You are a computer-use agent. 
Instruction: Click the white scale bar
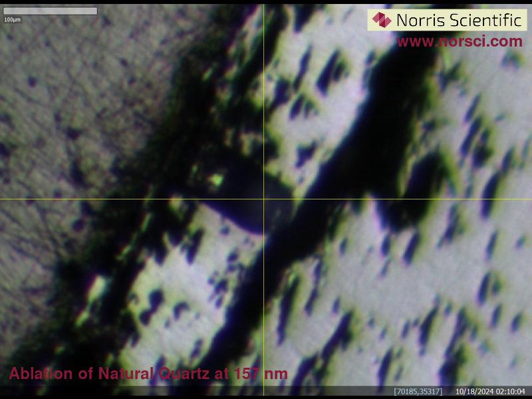[x=51, y=11]
